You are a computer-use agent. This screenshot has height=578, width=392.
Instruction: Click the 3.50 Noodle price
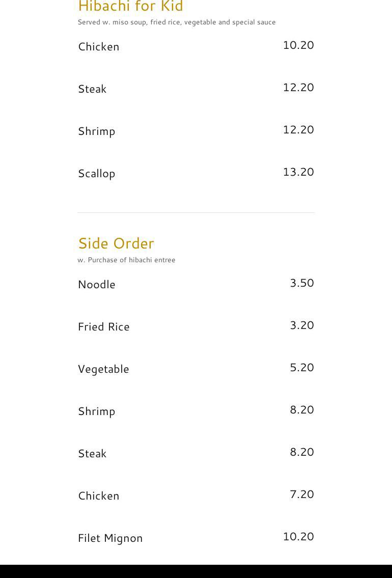tap(301, 283)
